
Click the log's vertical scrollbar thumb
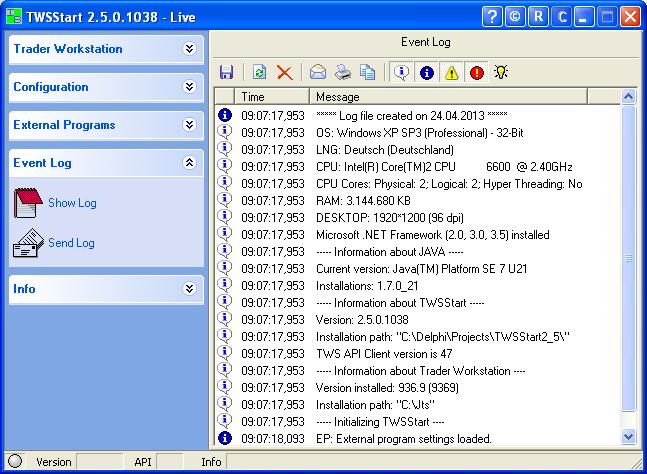pos(628,259)
